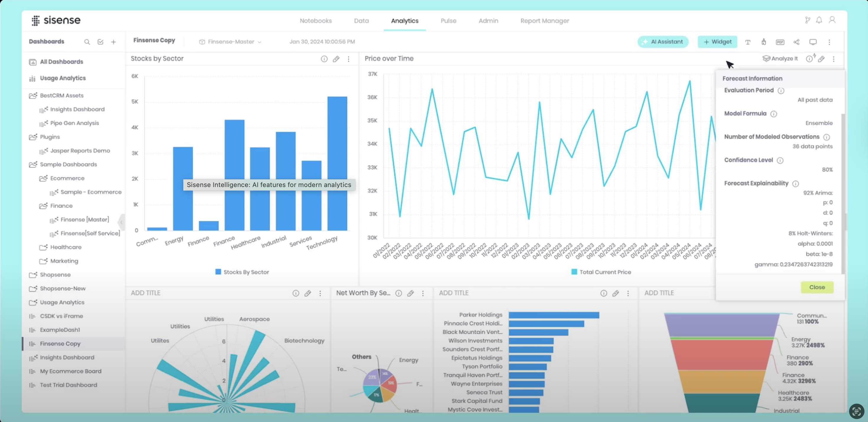
Task: Collapse the dashboards side panel arrow
Action: (121, 222)
